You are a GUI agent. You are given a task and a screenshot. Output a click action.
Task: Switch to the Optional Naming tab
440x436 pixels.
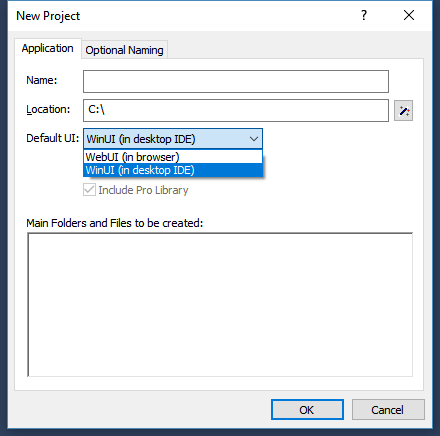(x=124, y=50)
